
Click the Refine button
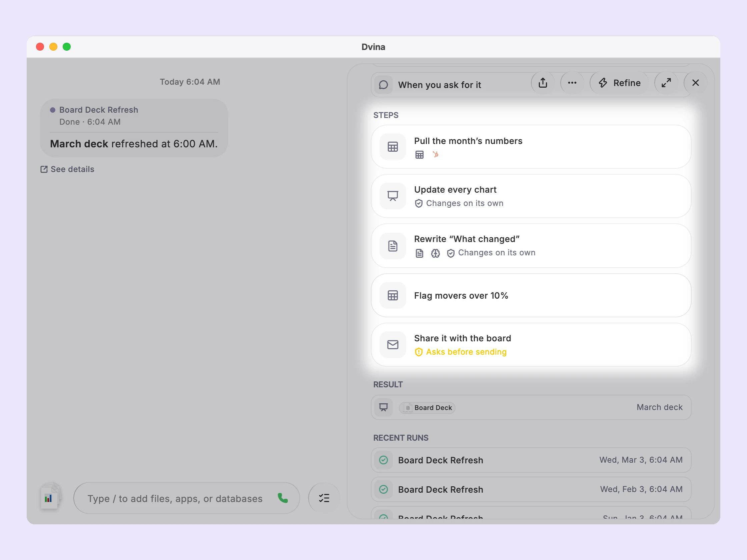coord(620,83)
